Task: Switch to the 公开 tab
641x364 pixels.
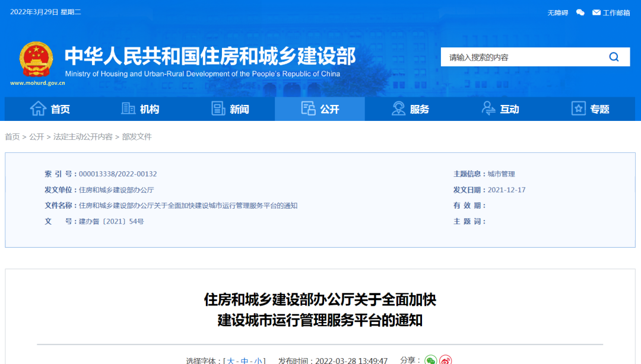Action: (x=319, y=109)
